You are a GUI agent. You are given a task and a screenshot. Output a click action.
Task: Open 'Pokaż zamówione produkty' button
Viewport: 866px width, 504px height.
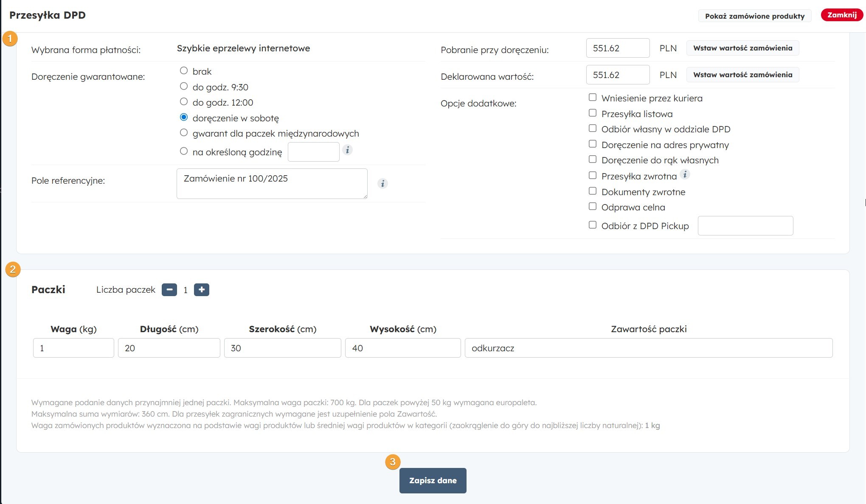pyautogui.click(x=754, y=16)
